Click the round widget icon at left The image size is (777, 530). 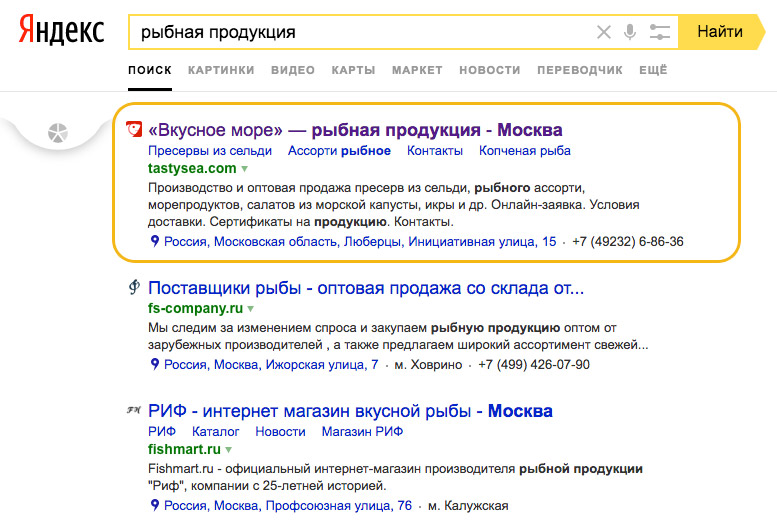[57, 133]
